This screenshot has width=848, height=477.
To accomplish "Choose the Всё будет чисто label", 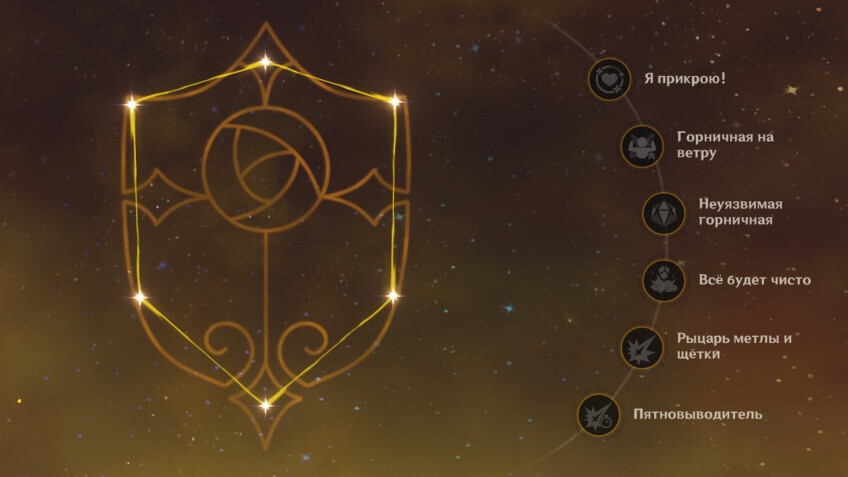I will tap(754, 280).
